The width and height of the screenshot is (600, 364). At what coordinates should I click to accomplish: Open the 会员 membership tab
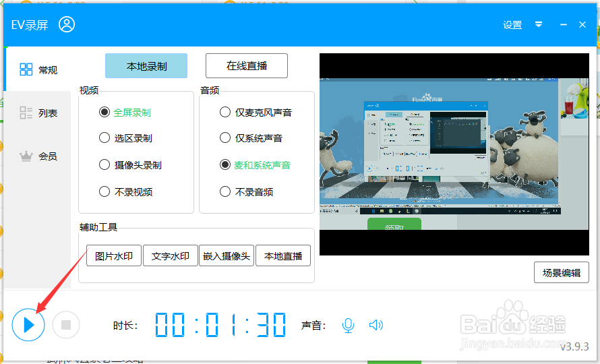38,156
